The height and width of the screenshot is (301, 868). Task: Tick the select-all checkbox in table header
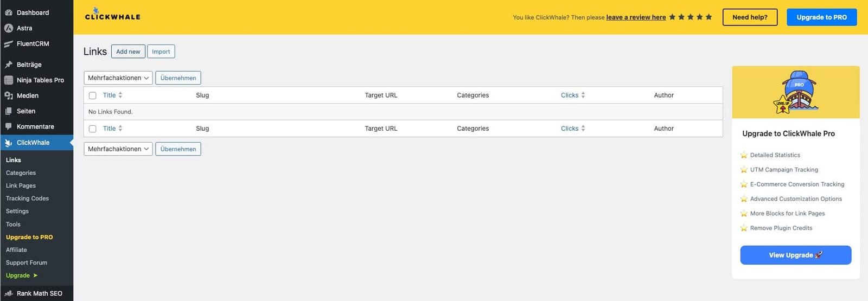tap(93, 95)
